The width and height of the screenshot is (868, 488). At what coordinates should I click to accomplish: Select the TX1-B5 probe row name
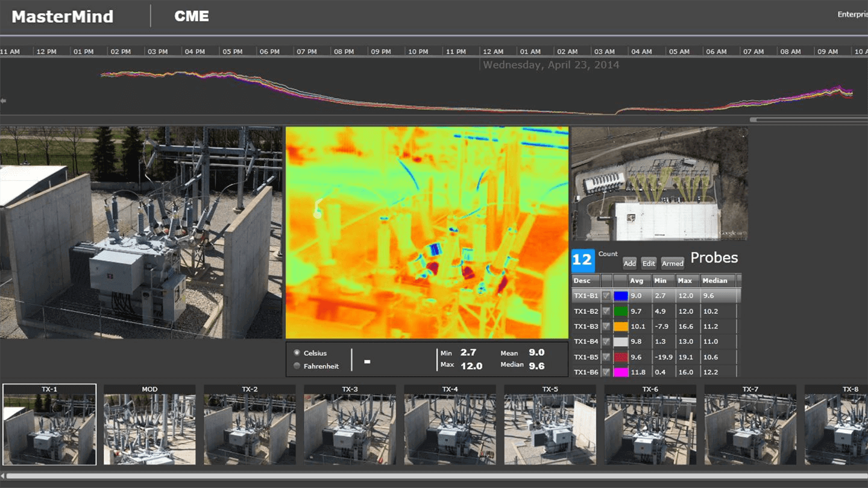point(586,357)
